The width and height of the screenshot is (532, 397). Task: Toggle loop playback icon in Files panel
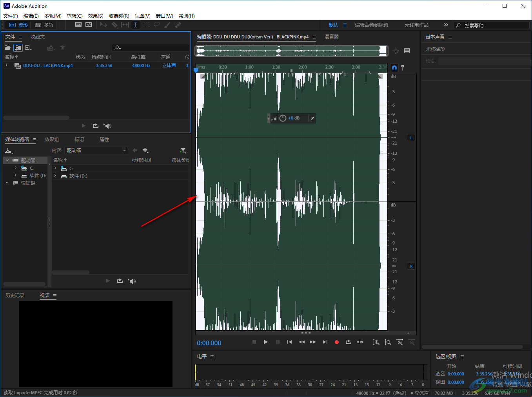coord(95,126)
